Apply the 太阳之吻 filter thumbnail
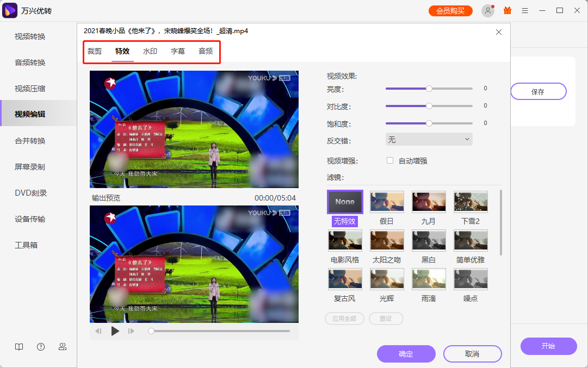This screenshot has width=588, height=368. click(387, 240)
